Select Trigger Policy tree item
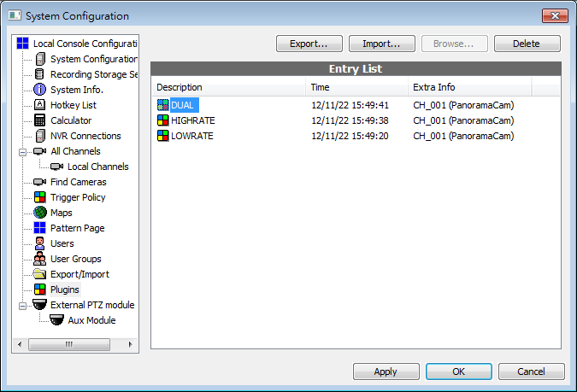This screenshot has width=577, height=392. point(78,197)
